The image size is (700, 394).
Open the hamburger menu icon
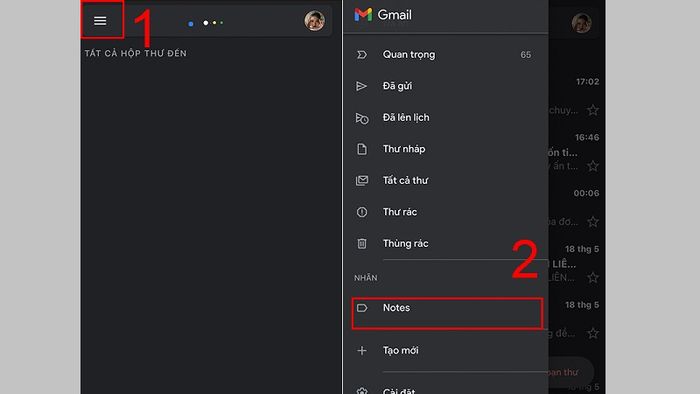click(x=100, y=21)
